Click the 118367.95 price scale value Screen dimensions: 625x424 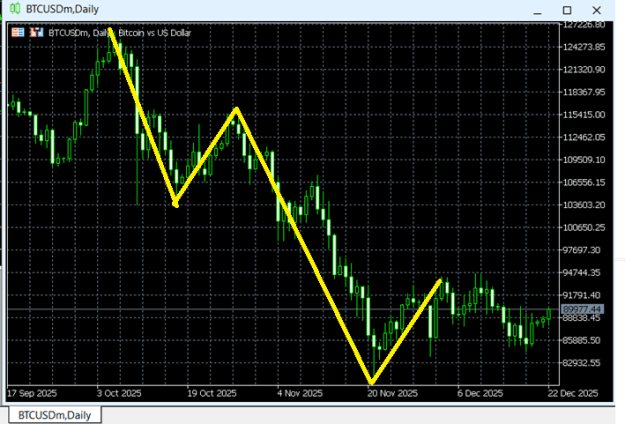point(584,92)
